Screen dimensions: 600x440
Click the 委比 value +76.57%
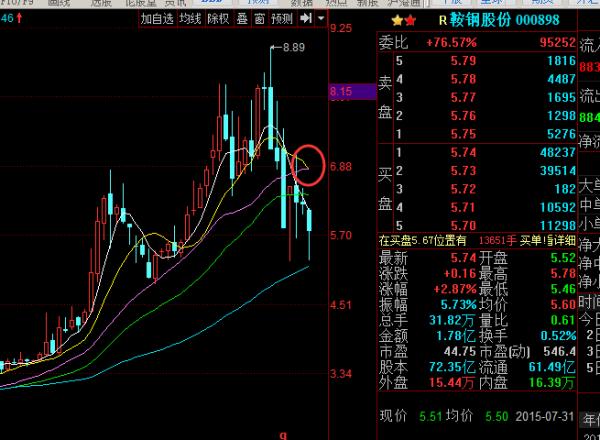coord(452,42)
